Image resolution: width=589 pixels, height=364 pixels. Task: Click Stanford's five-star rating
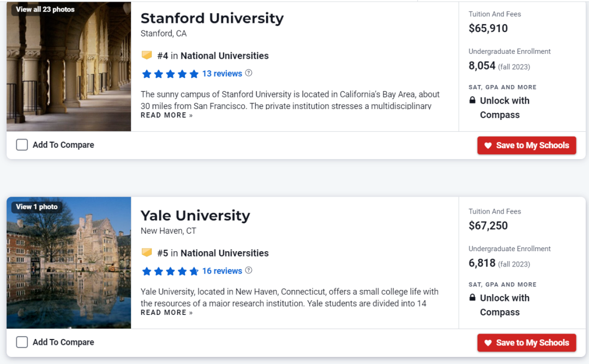click(170, 74)
